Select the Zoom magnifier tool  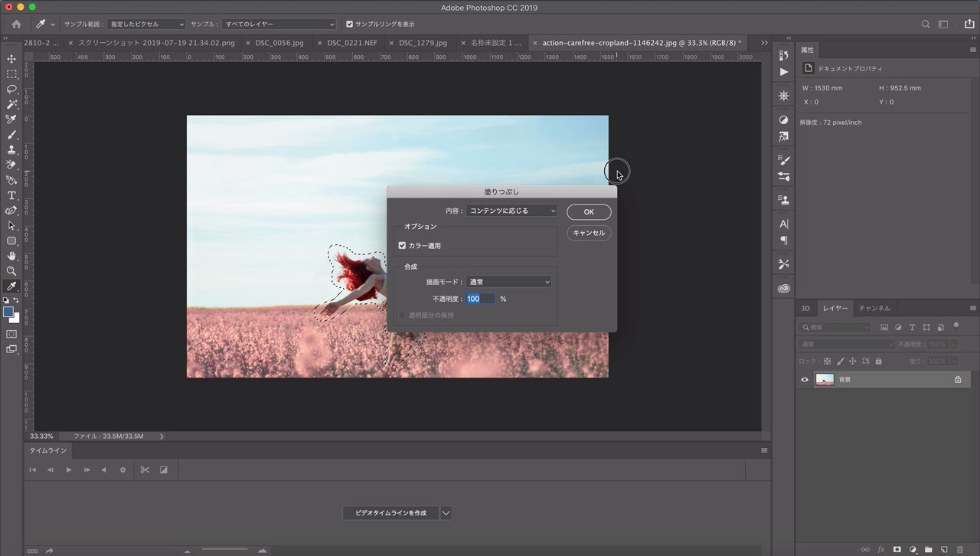pos(11,271)
